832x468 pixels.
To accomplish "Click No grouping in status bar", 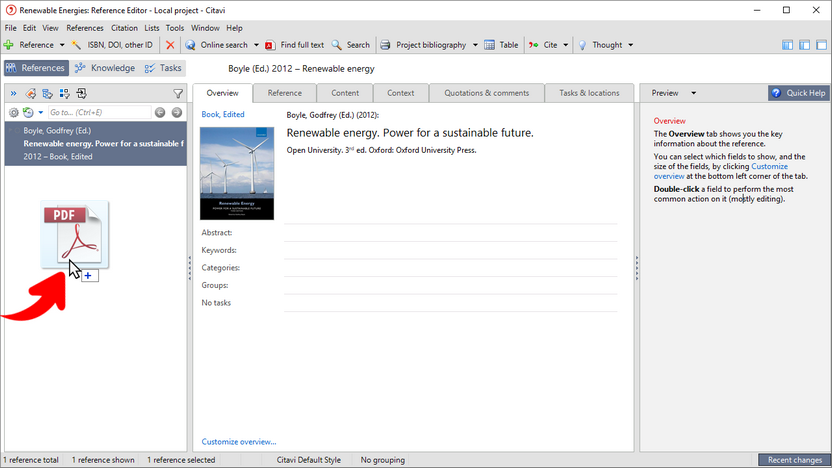I will [x=383, y=460].
